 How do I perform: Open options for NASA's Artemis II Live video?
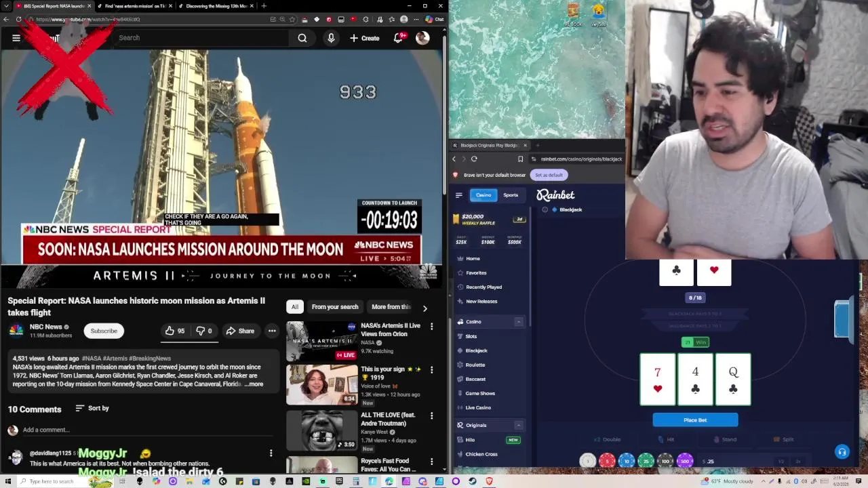click(432, 326)
